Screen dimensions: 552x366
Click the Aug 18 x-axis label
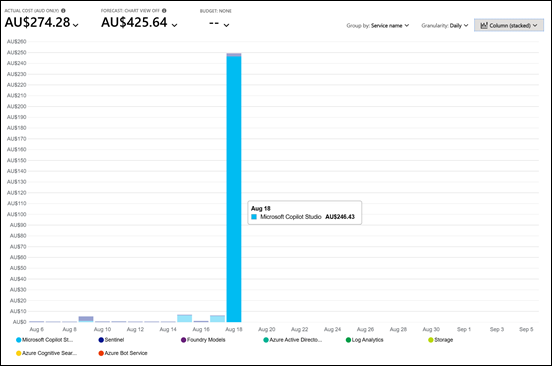pos(234,329)
